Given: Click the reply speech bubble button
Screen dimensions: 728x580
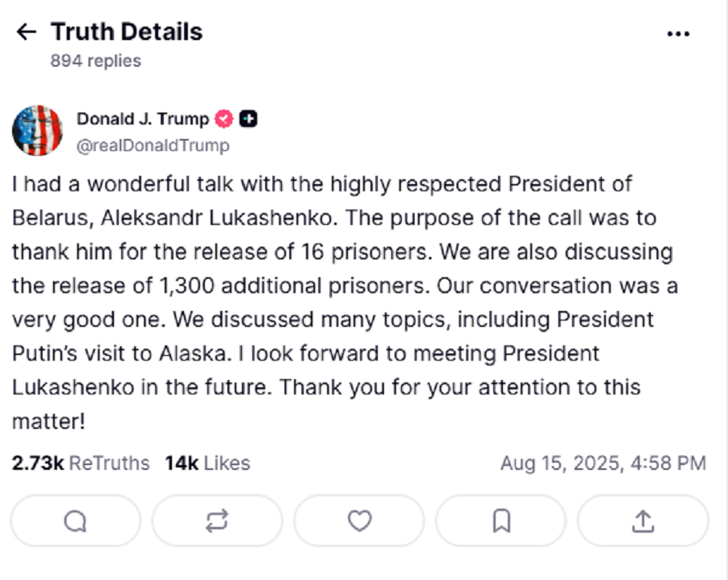Looking at the screenshot, I should point(76,521).
